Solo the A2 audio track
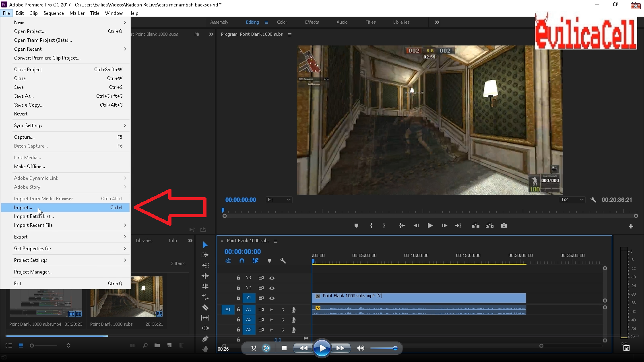Image resolution: width=644 pixels, height=362 pixels. tap(283, 320)
